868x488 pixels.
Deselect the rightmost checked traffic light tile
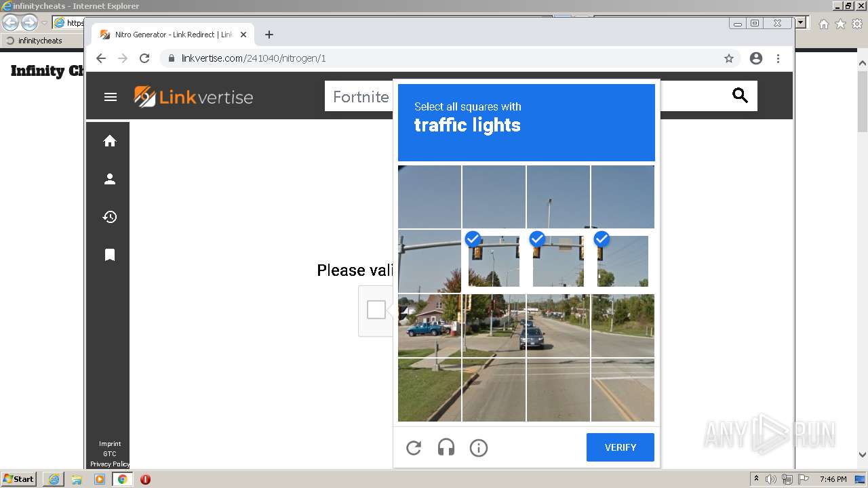[623, 262]
